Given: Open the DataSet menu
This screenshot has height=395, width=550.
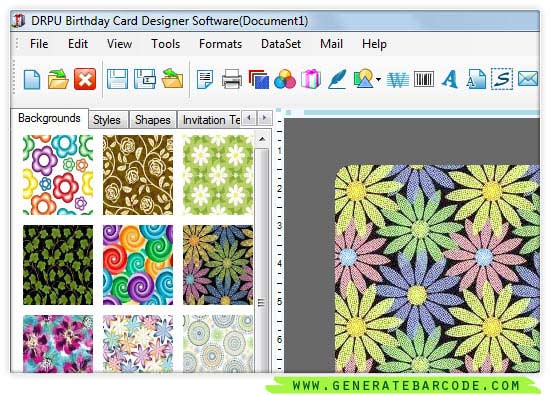Looking at the screenshot, I should [x=281, y=44].
